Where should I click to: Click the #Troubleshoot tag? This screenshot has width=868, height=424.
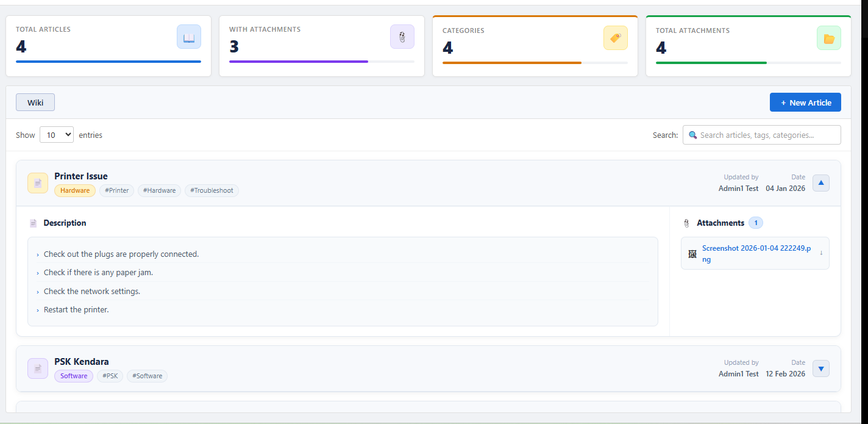pos(212,190)
